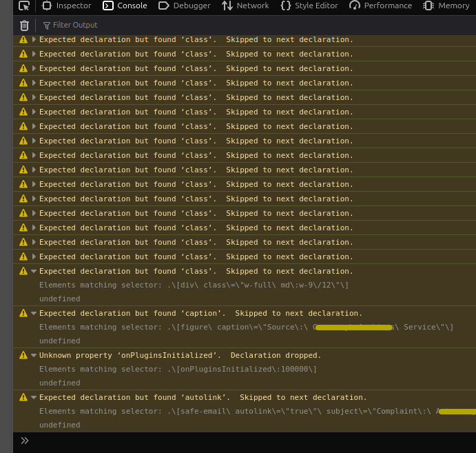Switch to the Debugger tab

click(x=184, y=6)
